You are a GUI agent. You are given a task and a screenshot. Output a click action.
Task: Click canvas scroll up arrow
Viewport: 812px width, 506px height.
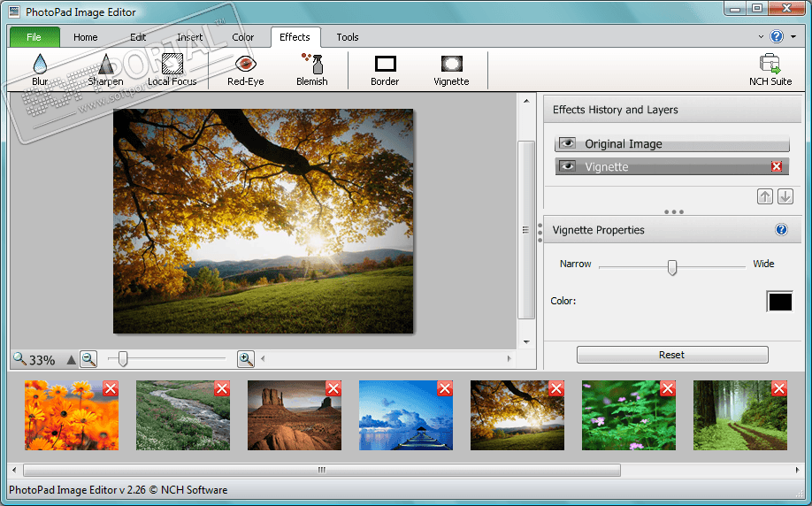(526, 101)
